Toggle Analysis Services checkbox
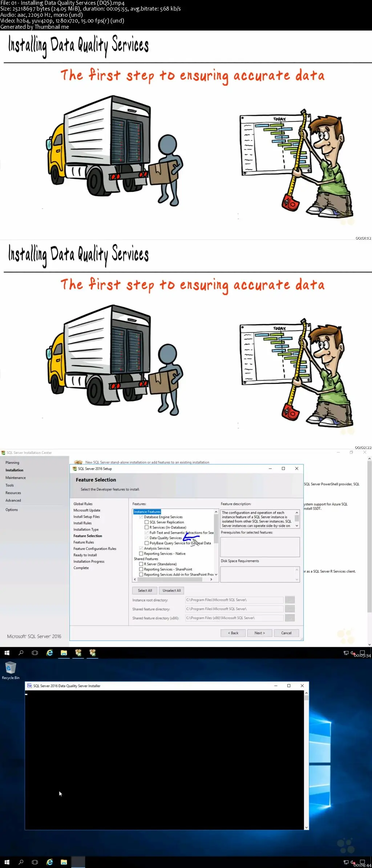The height and width of the screenshot is (868, 372). [x=141, y=548]
